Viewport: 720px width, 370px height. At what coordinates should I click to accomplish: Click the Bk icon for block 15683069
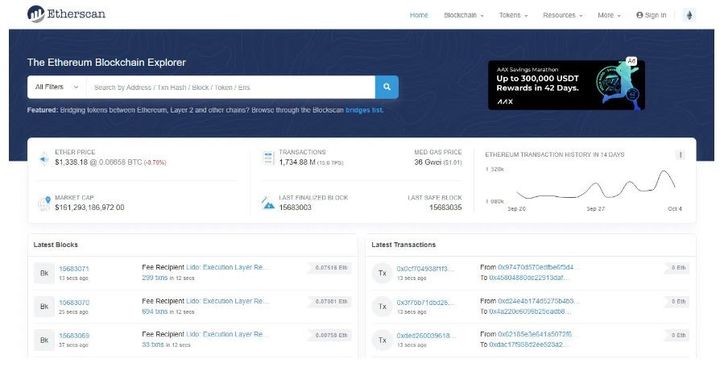(44, 340)
